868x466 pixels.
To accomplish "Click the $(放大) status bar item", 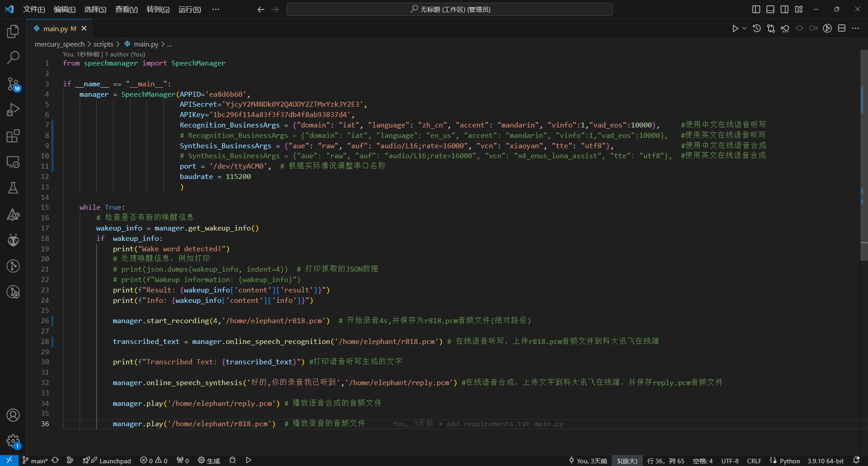I will (x=627, y=461).
